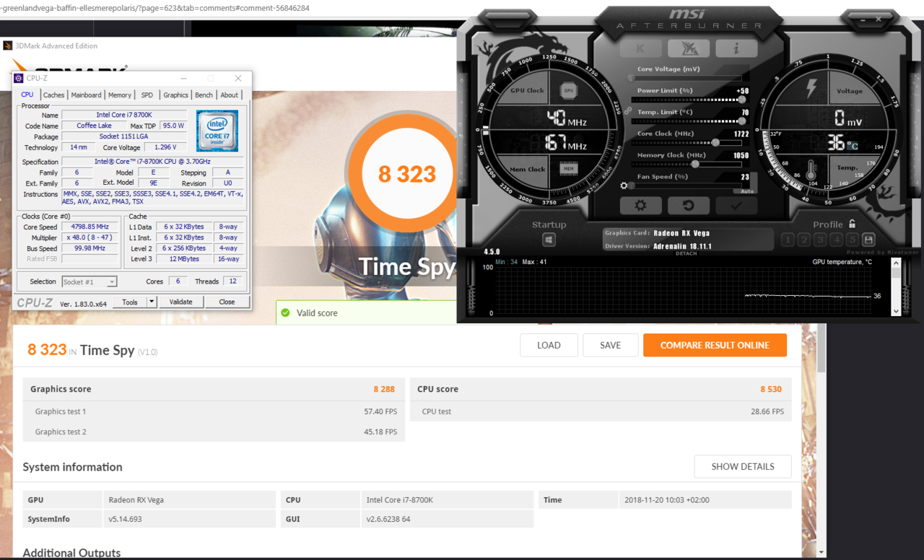924x560 pixels.
Task: Click DETACH on Afterburner monitor
Action: (x=686, y=253)
